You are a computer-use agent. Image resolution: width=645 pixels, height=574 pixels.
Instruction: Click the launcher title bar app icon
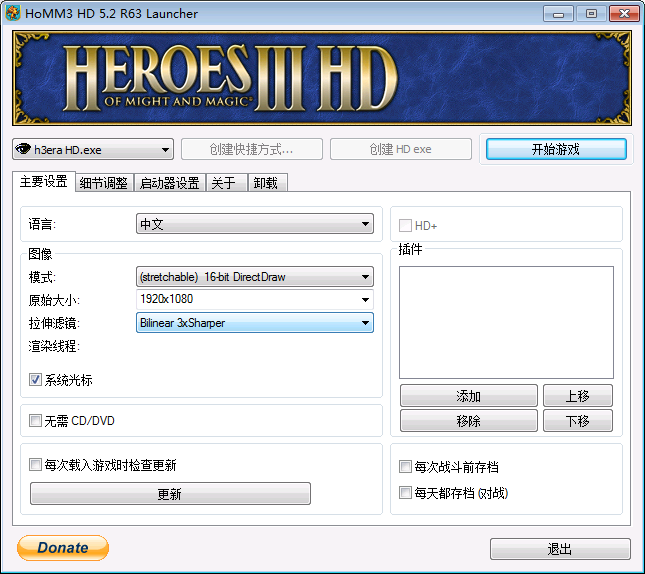coord(13,13)
